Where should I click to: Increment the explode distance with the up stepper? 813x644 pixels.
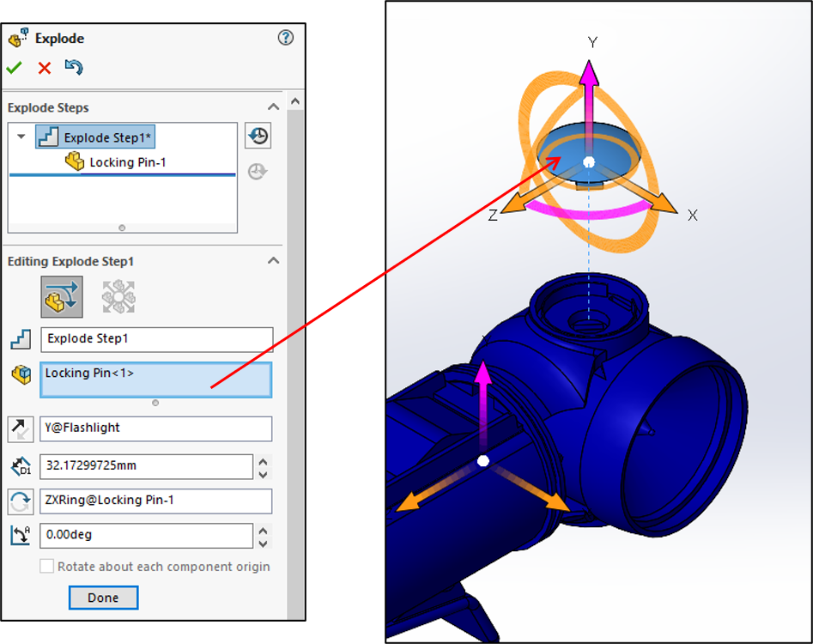coord(263,461)
